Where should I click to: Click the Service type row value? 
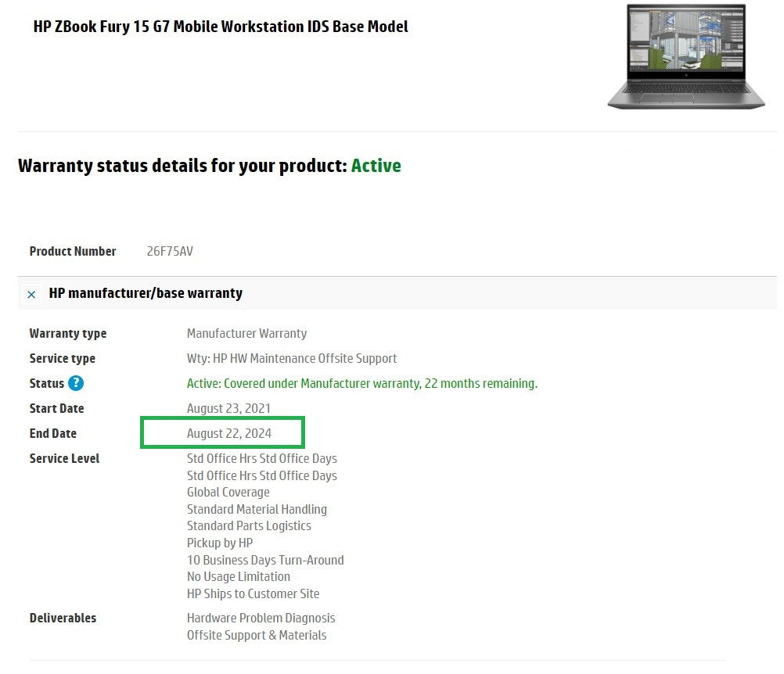[292, 358]
